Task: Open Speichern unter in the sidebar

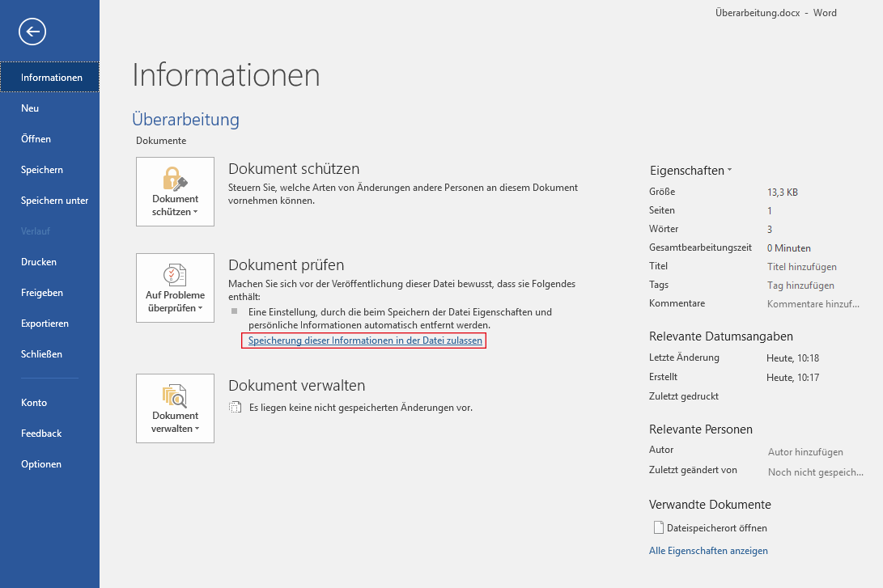Action: 50,201
